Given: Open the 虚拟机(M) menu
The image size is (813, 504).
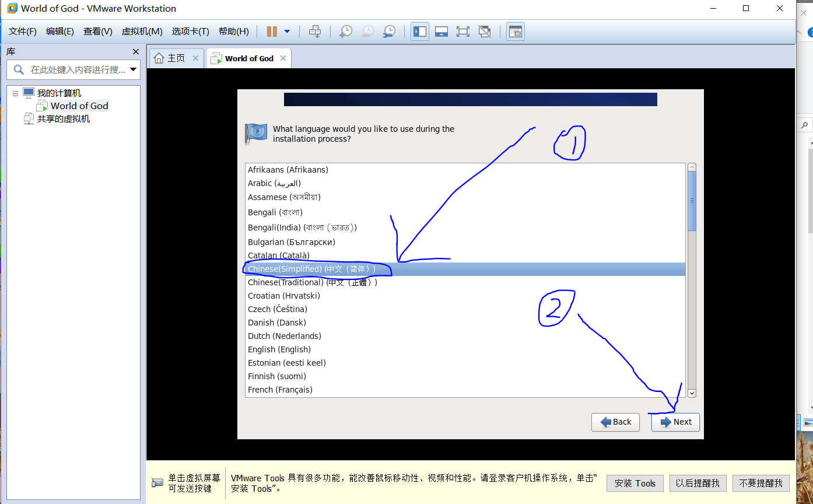Looking at the screenshot, I should point(142,32).
